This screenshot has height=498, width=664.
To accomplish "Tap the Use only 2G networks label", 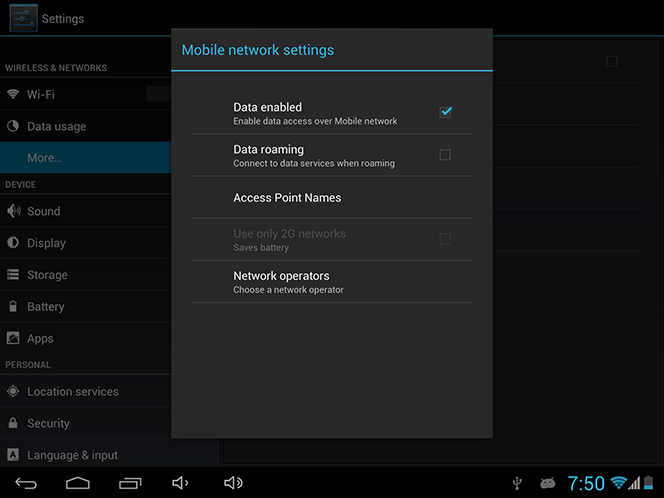I will (x=289, y=234).
